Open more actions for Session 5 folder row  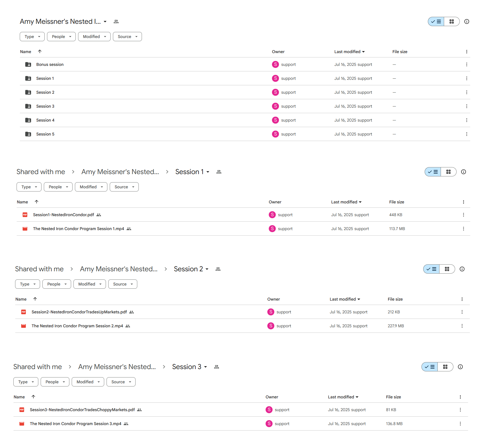coord(467,134)
